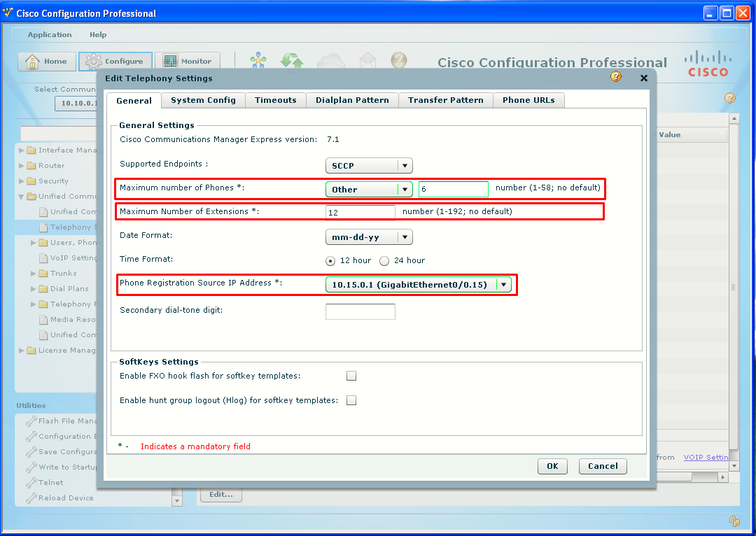Viewport: 756px width, 536px height.
Task: Open the Date Format dropdown
Action: pos(370,237)
